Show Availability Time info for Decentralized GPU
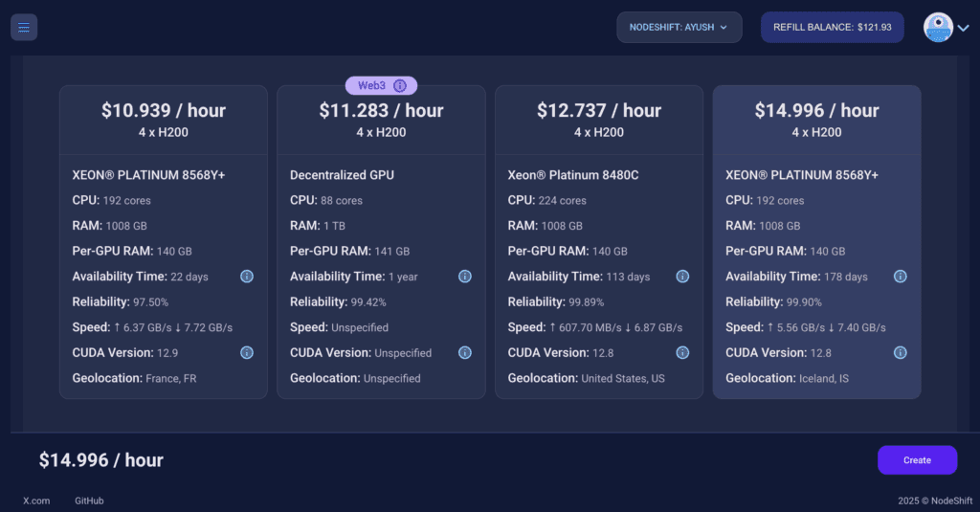The width and height of the screenshot is (980, 512). click(465, 277)
